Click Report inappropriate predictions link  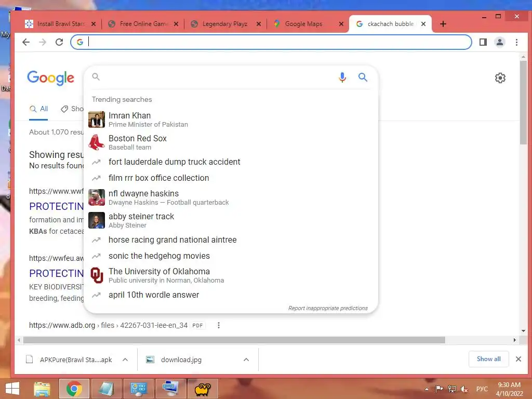click(328, 308)
